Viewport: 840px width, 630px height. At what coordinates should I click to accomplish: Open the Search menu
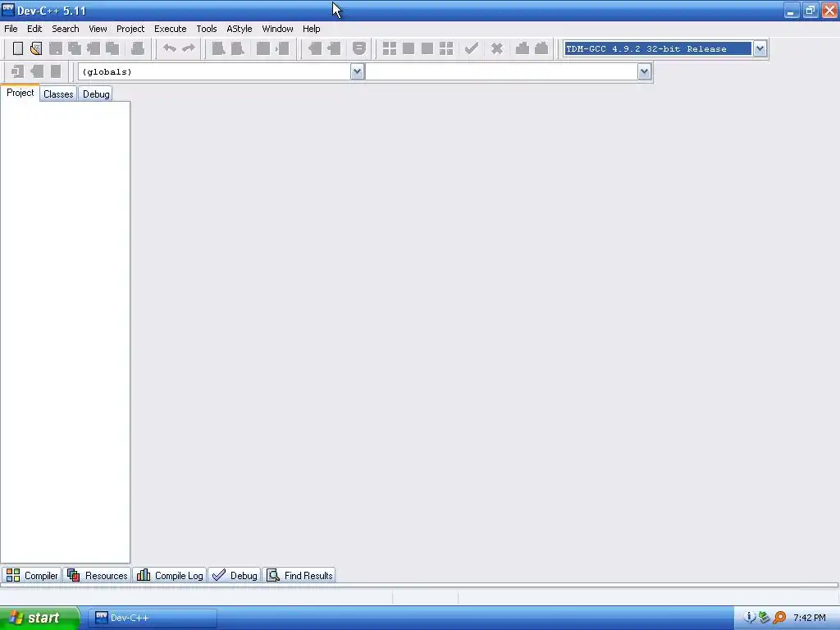pos(66,29)
